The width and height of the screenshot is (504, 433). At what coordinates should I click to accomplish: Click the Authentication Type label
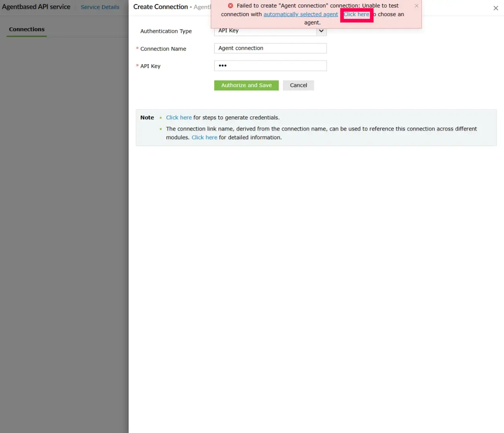(166, 31)
